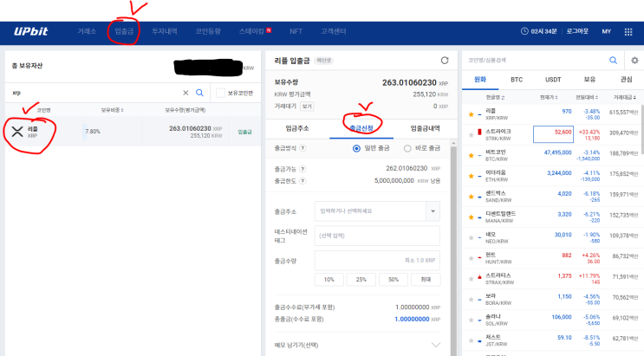The height and width of the screenshot is (356, 644).
Task: Click the 로그아웃 link
Action: 577,31
